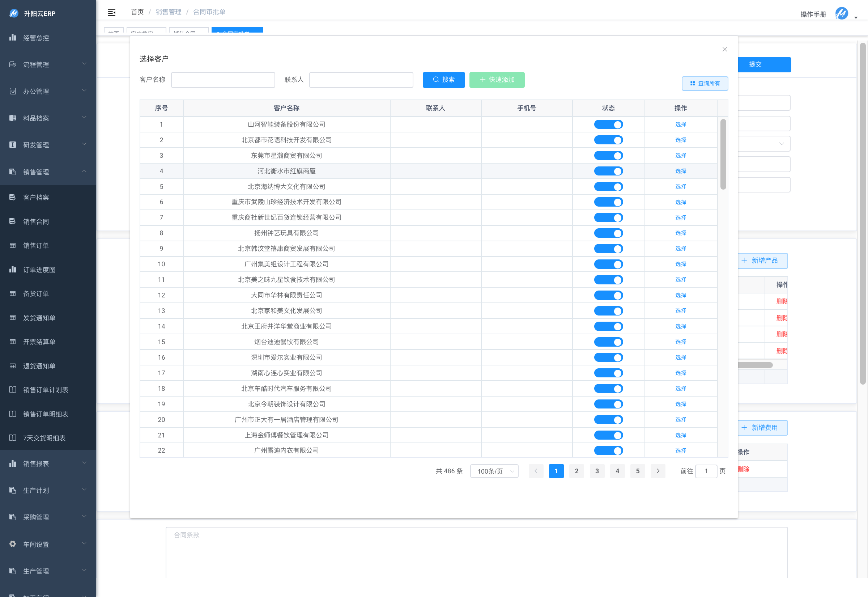Click the 客户名称 search input field

(x=223, y=80)
